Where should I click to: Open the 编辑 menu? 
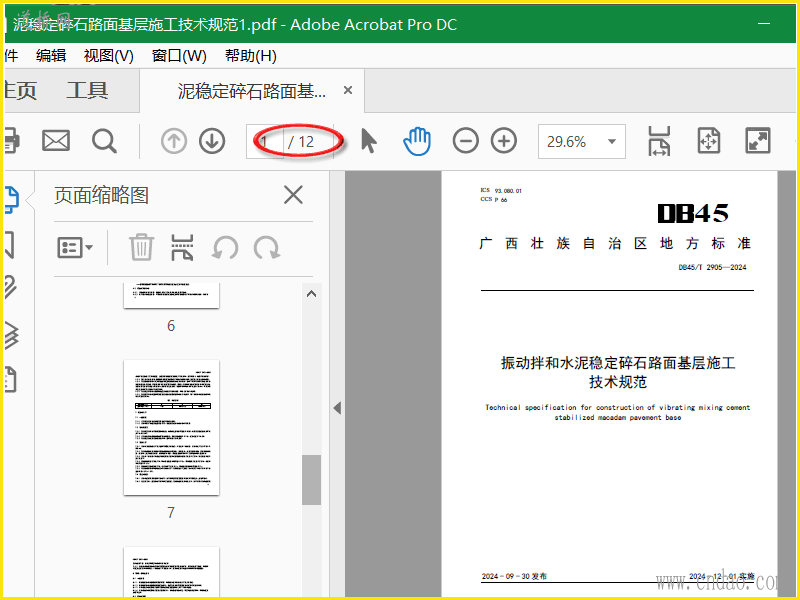point(51,55)
